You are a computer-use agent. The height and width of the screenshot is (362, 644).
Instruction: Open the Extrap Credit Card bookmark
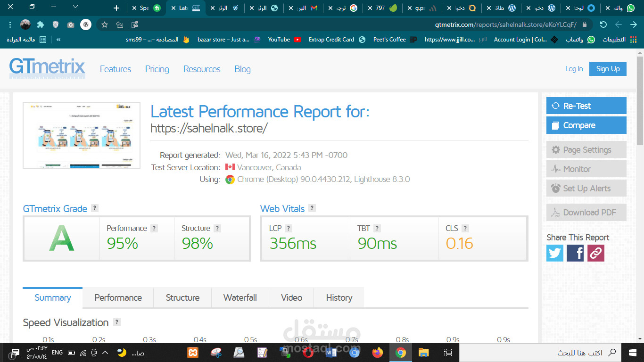tap(337, 40)
